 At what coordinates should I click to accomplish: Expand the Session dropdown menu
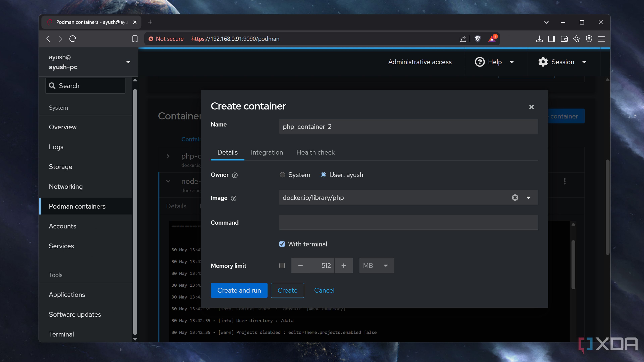tap(584, 62)
